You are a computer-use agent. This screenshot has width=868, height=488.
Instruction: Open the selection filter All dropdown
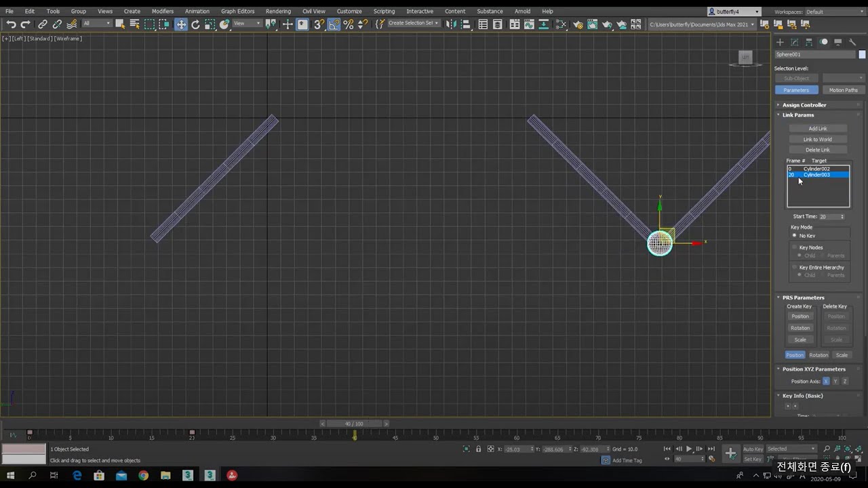96,24
